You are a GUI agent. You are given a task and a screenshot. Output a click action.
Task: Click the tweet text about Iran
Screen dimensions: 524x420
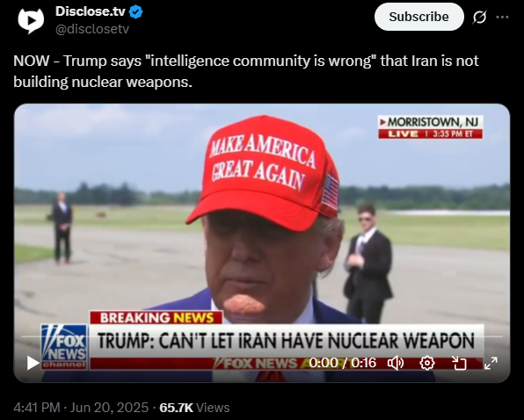pyautogui.click(x=246, y=71)
